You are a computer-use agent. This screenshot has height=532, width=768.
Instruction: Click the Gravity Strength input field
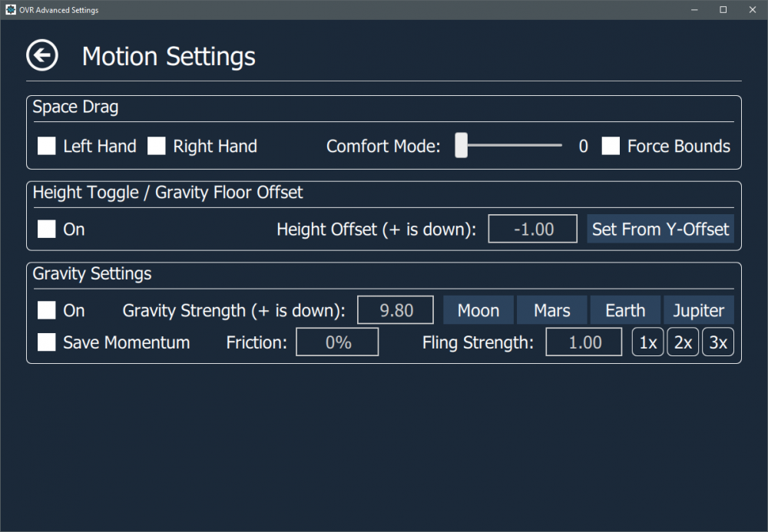point(396,310)
